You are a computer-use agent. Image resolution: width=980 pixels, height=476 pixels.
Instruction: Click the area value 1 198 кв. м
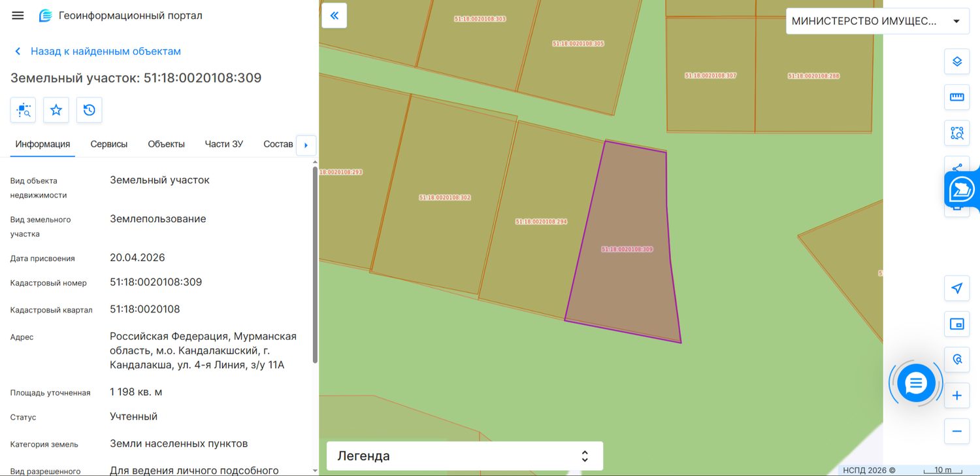[x=136, y=392]
